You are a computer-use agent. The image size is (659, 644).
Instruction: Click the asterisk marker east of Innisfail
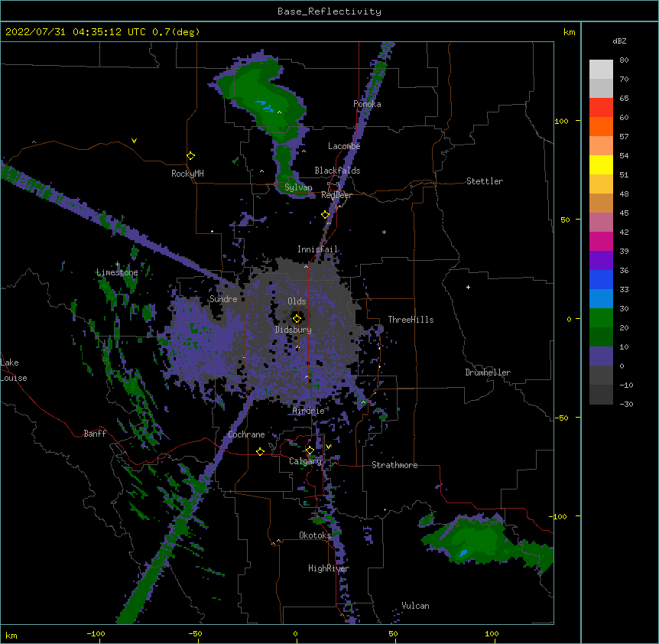click(384, 233)
